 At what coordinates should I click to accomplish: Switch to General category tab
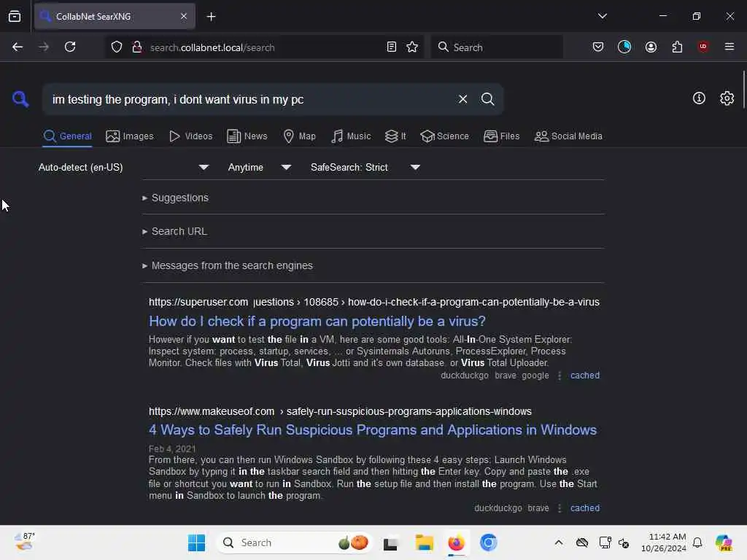tap(67, 136)
